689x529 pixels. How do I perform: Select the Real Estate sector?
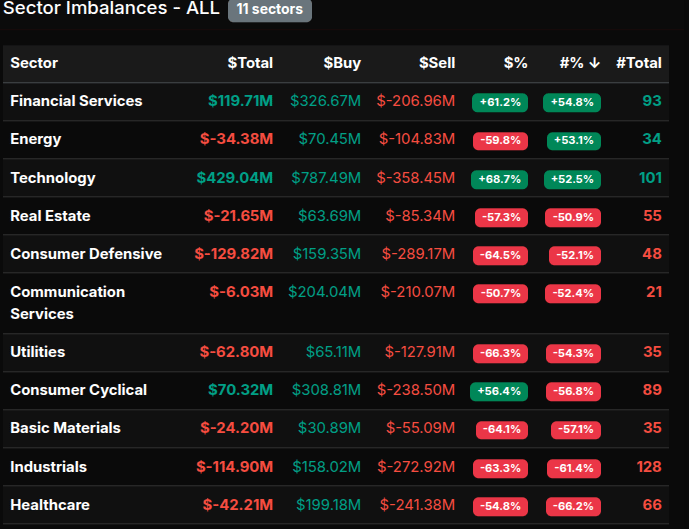[x=50, y=216]
